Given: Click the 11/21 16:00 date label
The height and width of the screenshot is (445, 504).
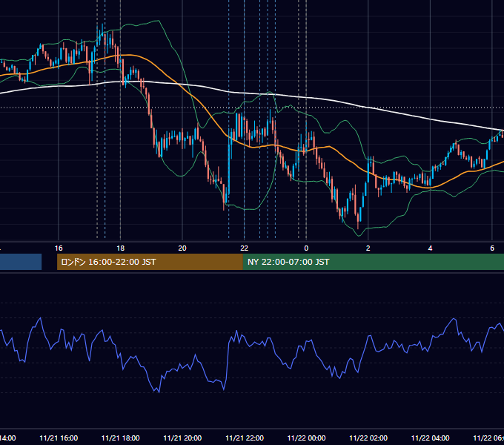Looking at the screenshot, I should coord(59,438).
